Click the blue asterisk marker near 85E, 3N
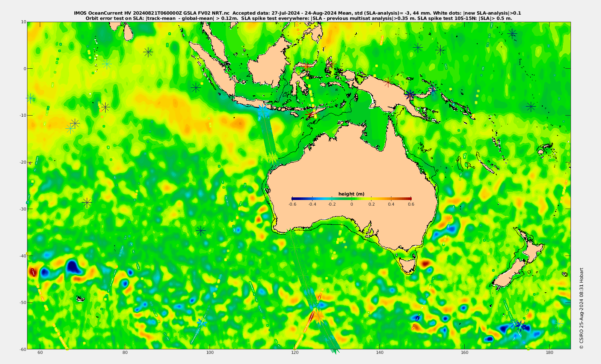 (x=148, y=52)
